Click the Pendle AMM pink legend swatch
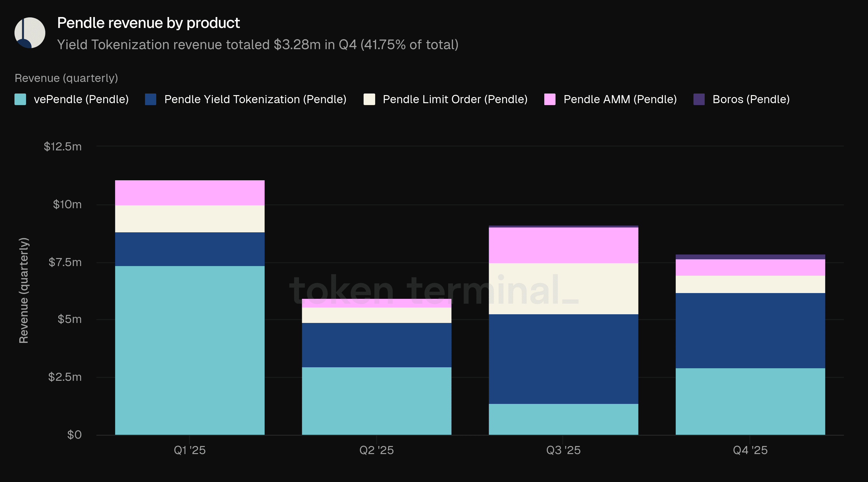Image resolution: width=868 pixels, height=482 pixels. (550, 99)
